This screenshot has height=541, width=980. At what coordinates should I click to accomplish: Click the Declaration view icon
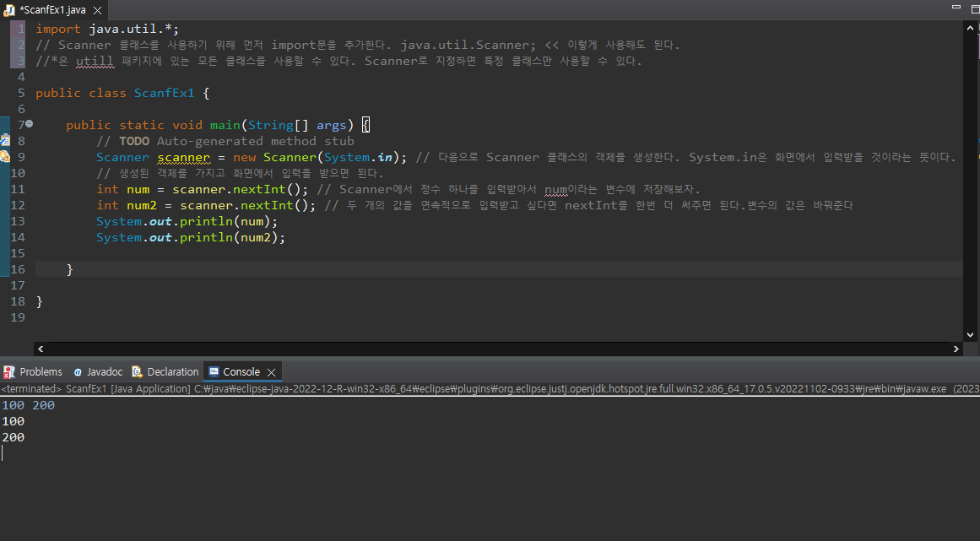[137, 371]
